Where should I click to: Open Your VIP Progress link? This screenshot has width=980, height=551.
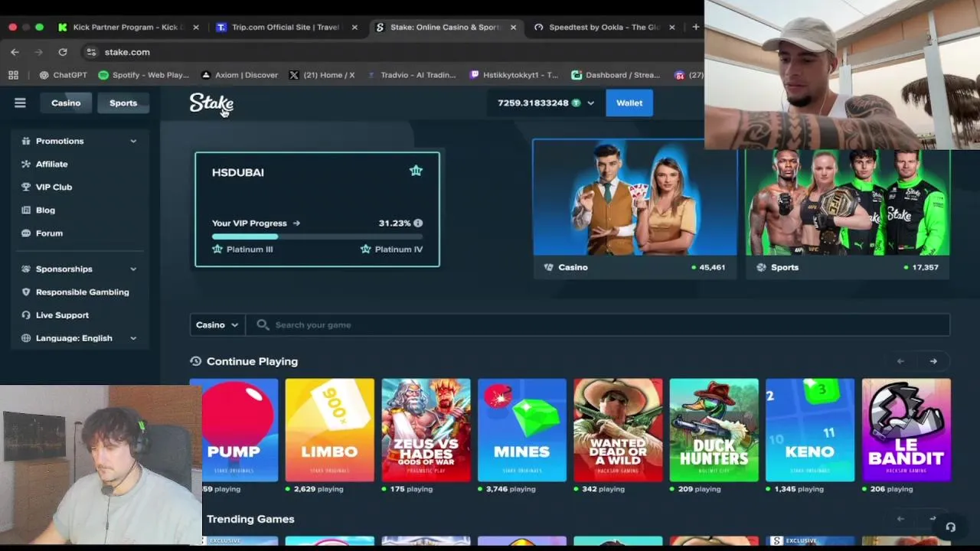click(256, 223)
